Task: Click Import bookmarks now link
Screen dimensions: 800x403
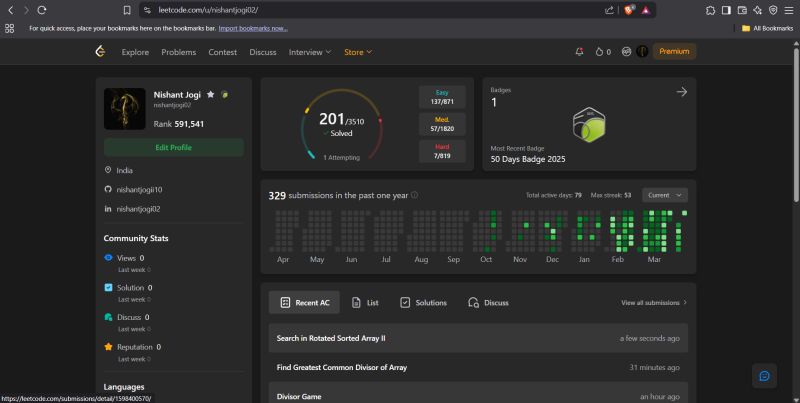Action: pyautogui.click(x=253, y=29)
